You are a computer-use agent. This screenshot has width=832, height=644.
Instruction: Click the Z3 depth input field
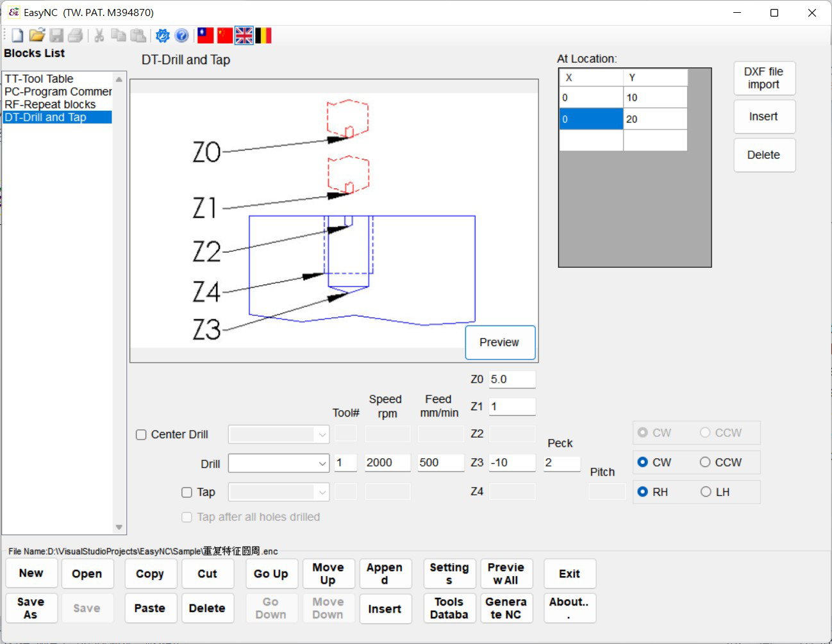pyautogui.click(x=512, y=463)
